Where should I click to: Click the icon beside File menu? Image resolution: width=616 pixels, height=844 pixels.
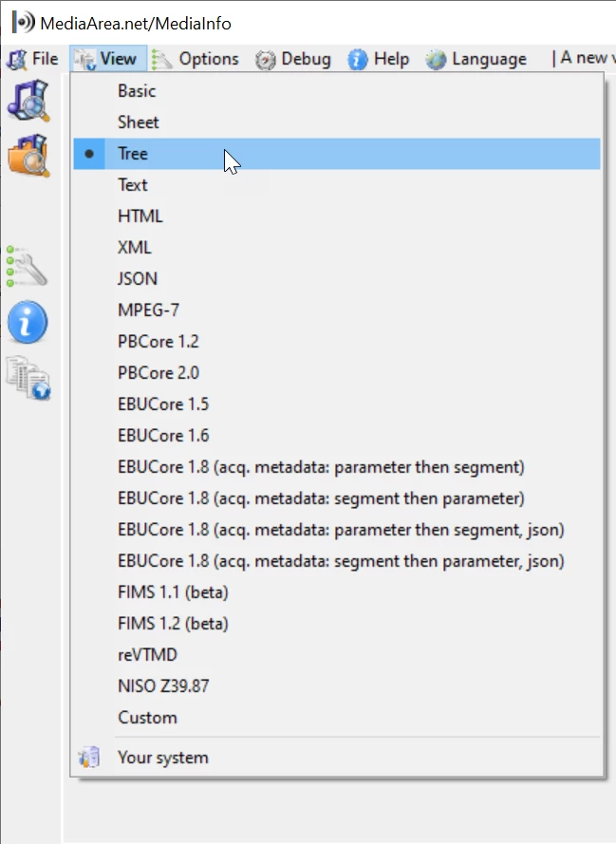pyautogui.click(x=17, y=60)
